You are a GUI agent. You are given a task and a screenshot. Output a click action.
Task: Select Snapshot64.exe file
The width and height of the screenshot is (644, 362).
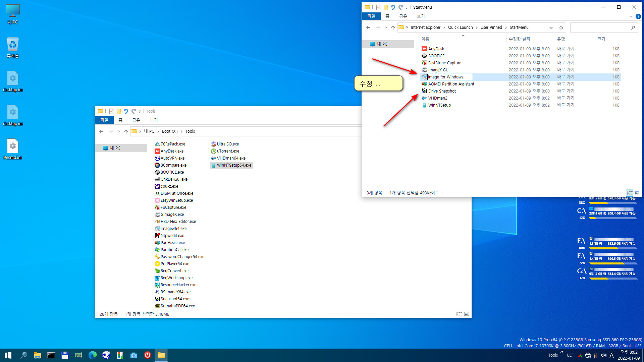point(174,299)
